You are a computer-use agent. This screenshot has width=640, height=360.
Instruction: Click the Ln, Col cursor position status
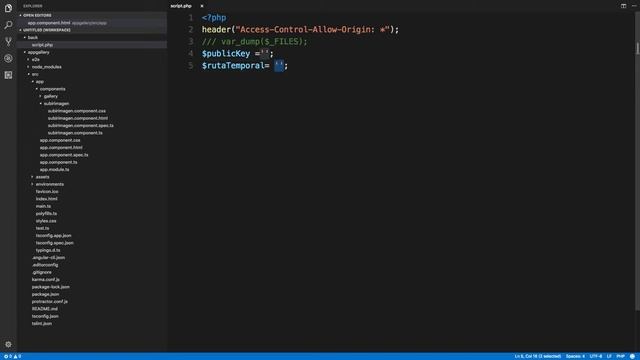(538, 356)
